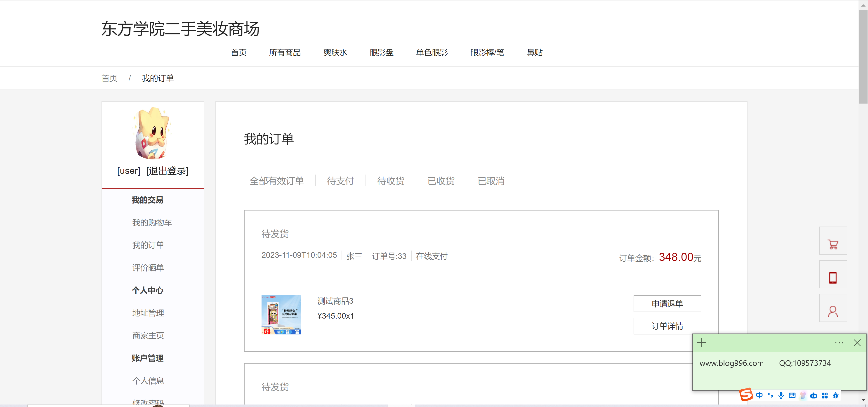Click the Sogou input method S logo

746,395
